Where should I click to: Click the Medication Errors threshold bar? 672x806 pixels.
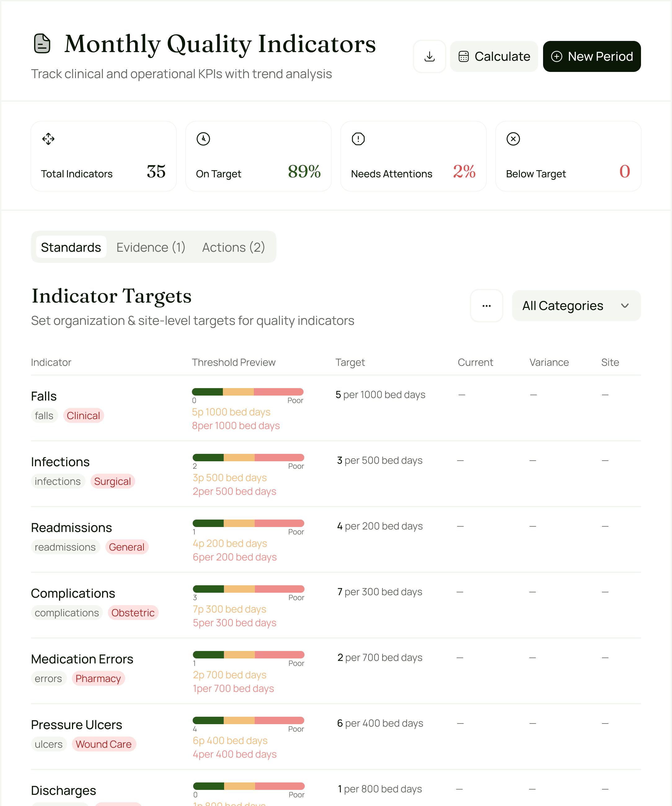(x=248, y=655)
